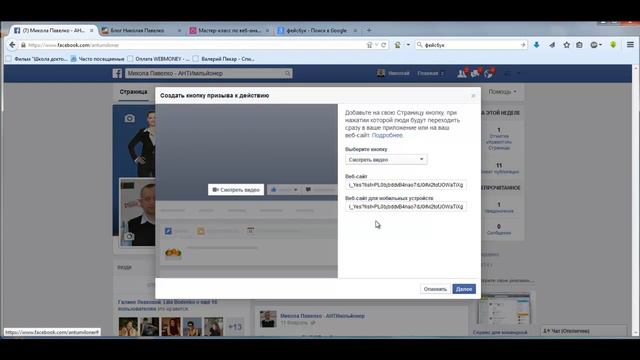This screenshot has width=640, height=360.
Task: Click the Facebook search magnifier icon
Action: click(x=288, y=73)
